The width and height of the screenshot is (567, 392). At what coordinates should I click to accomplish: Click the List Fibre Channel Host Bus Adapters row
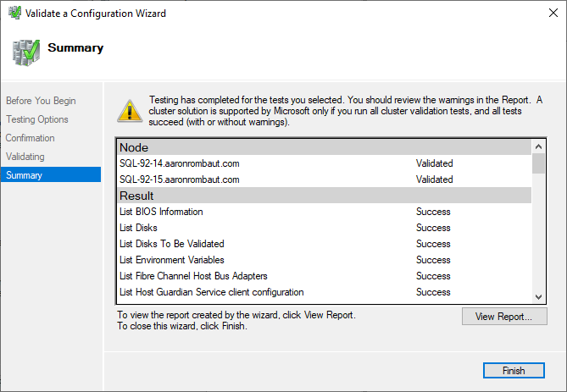pyautogui.click(x=193, y=276)
